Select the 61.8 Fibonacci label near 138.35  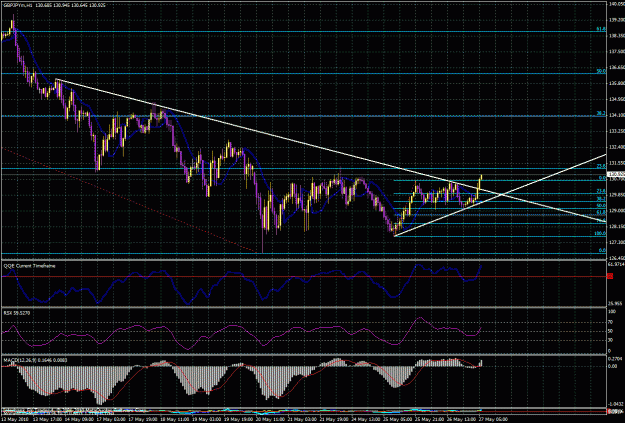click(601, 29)
